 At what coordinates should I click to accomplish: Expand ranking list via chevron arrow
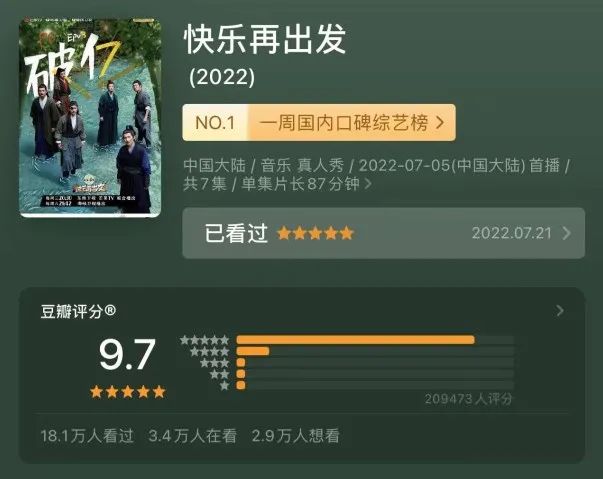click(440, 123)
